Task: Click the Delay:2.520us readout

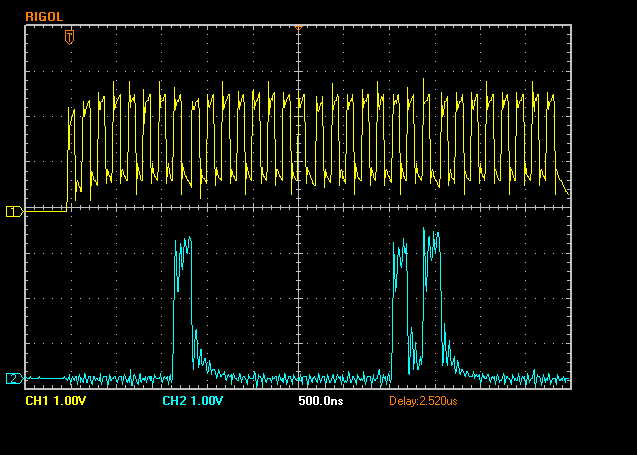Action: 423,401
